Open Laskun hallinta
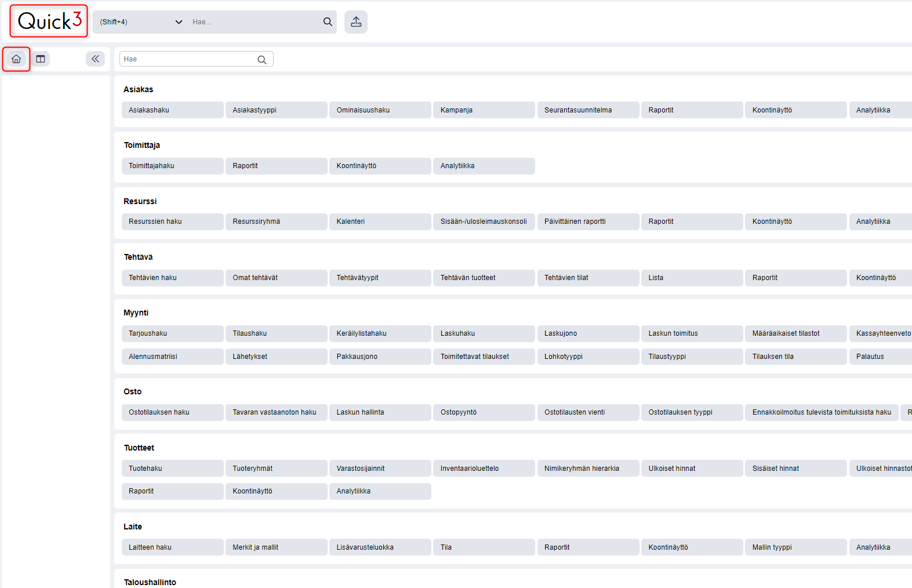 click(x=380, y=412)
